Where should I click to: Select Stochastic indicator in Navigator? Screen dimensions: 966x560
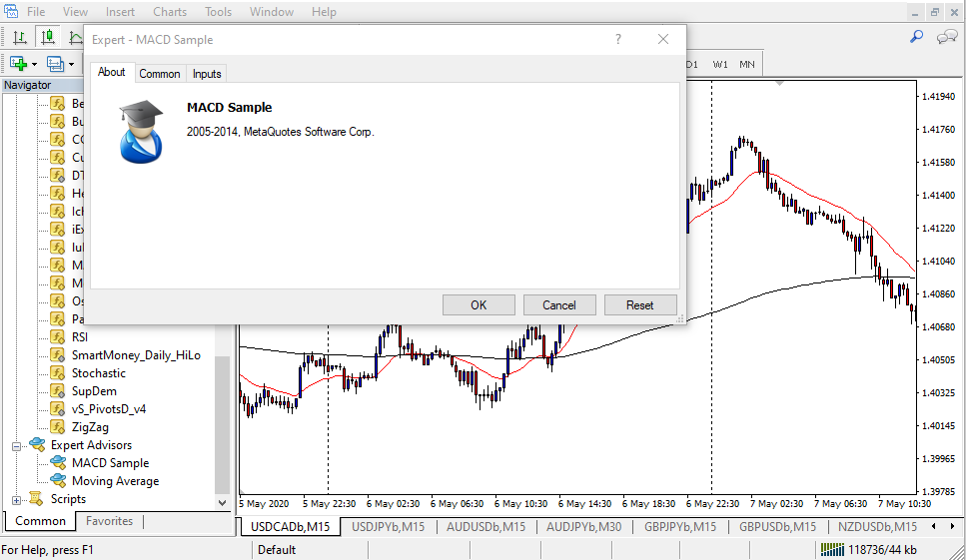pyautogui.click(x=99, y=373)
